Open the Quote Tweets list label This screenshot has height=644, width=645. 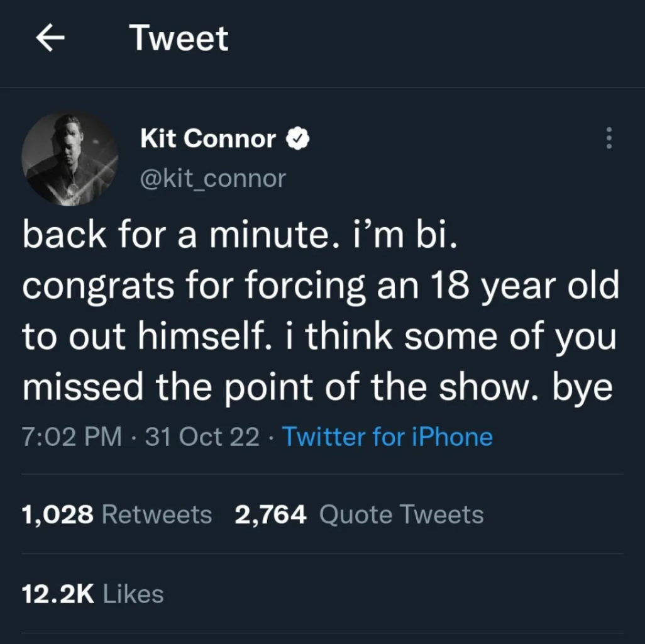(402, 515)
